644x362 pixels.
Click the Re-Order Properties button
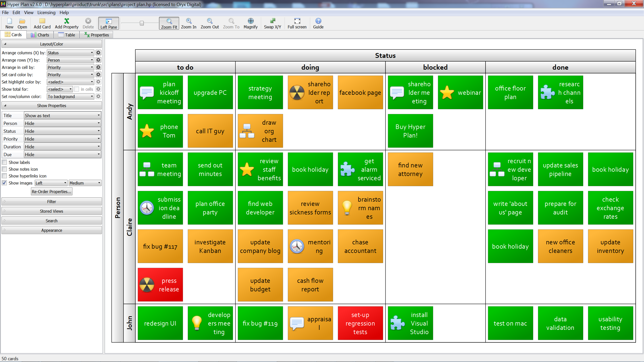click(52, 192)
